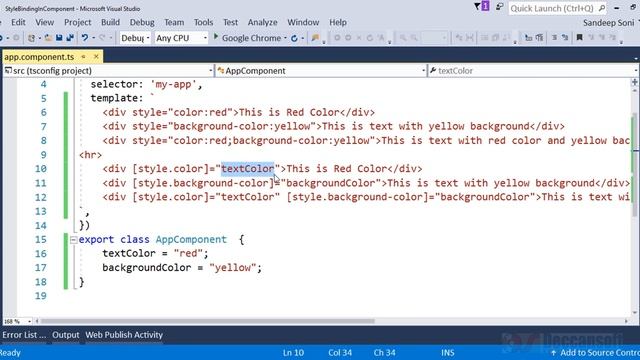Open the Test menu
This screenshot has height=360, width=640.
click(x=230, y=22)
